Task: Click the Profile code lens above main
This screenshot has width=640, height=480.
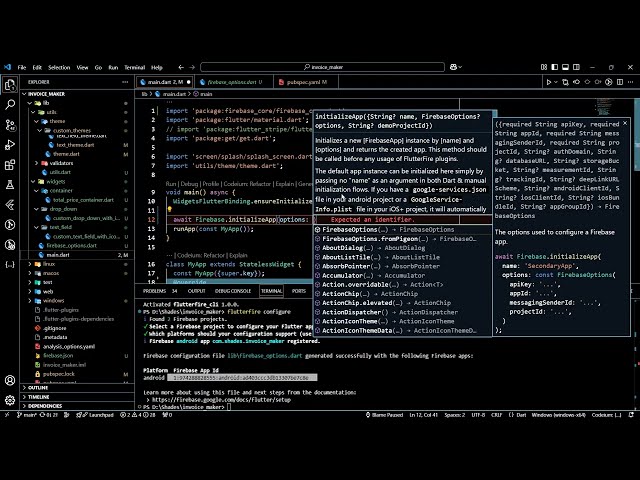Action: tap(211, 184)
